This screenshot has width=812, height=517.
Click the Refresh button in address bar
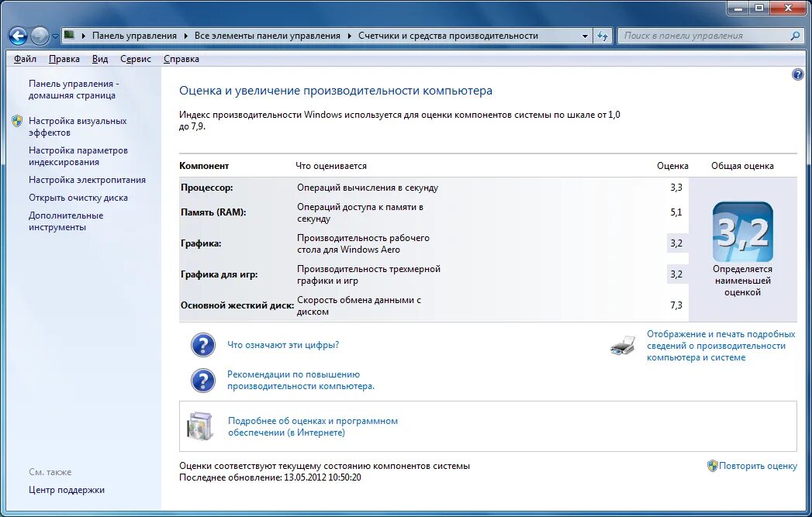[603, 36]
